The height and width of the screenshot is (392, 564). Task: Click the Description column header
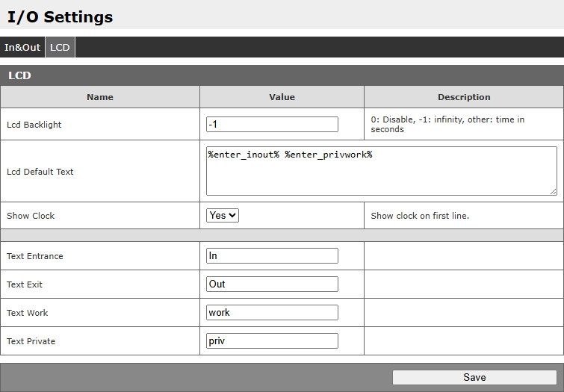click(464, 97)
